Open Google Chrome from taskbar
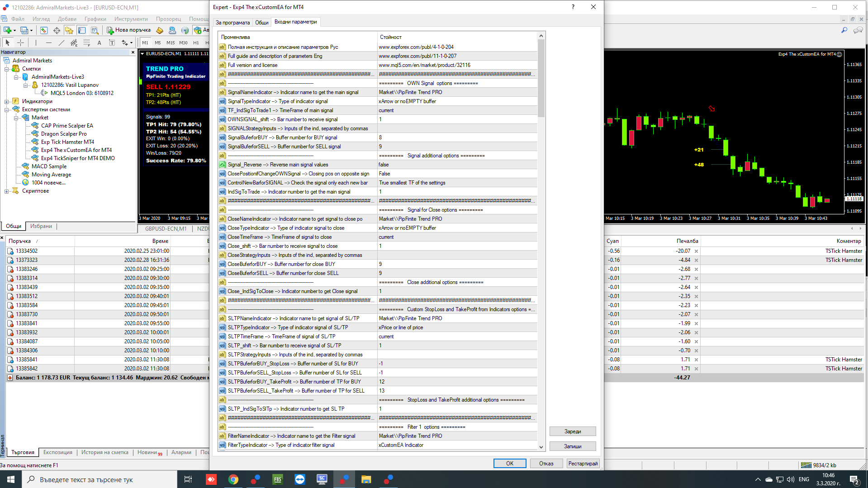 tap(233, 479)
